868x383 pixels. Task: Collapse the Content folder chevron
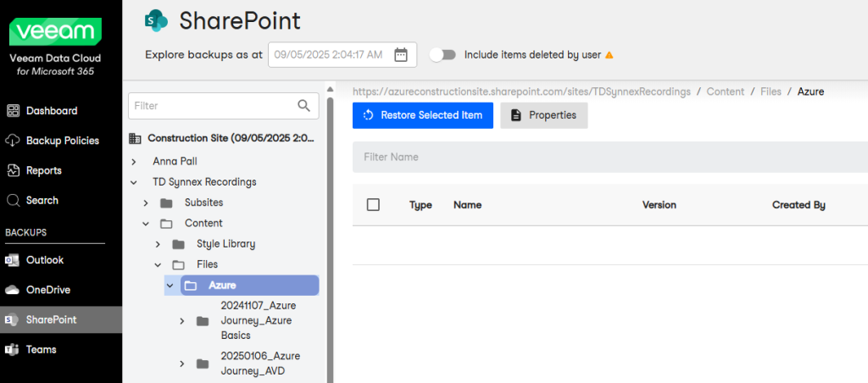pyautogui.click(x=146, y=224)
